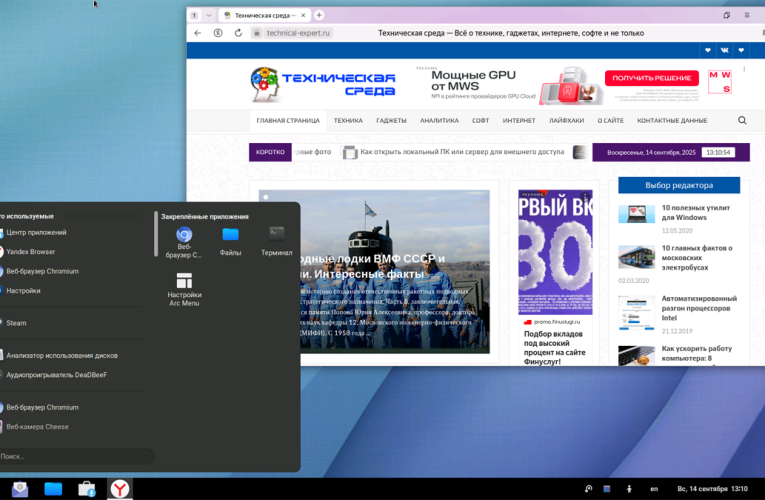Open КОНТАКТНЫЕ ДАННЫЕ nav item
The height and width of the screenshot is (500, 765).
[x=672, y=120]
